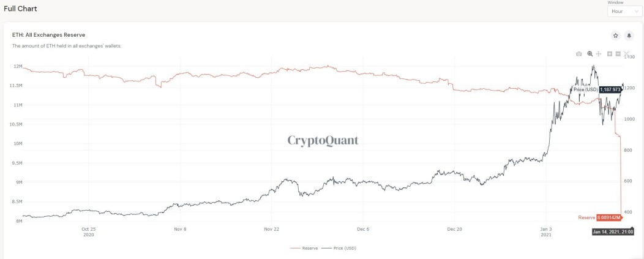Zoom out with the minus icon

pyautogui.click(x=618, y=54)
